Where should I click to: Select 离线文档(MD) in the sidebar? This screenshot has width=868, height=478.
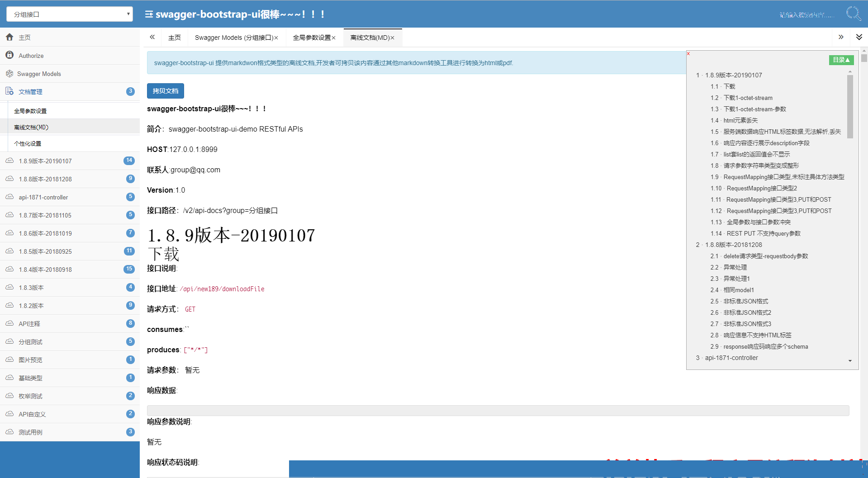click(31, 127)
